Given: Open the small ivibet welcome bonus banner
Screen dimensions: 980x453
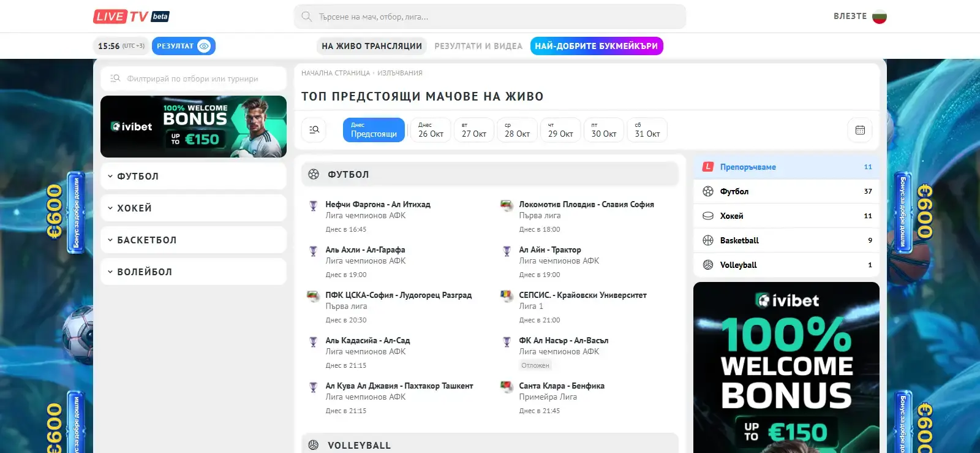Looking at the screenshot, I should (194, 126).
